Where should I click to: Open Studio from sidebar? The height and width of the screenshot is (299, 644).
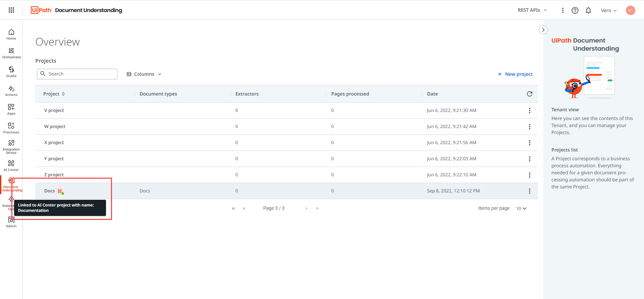(x=11, y=72)
